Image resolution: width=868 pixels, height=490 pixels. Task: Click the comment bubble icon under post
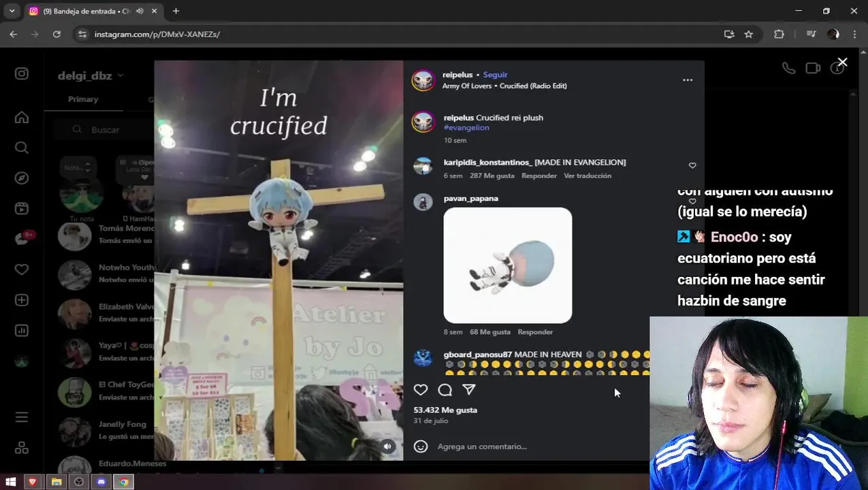point(445,390)
